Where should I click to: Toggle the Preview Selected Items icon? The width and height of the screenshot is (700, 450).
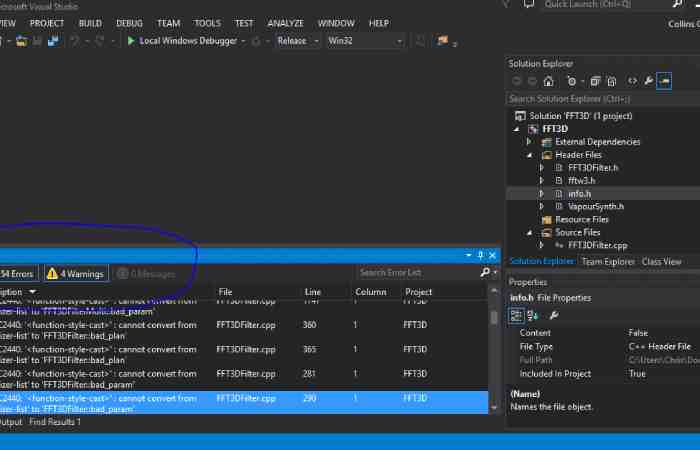(664, 81)
